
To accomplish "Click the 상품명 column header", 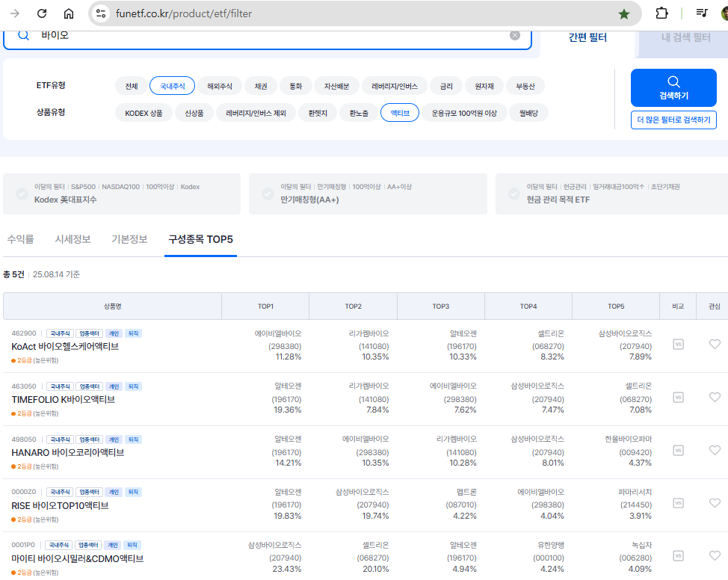I will 112,306.
